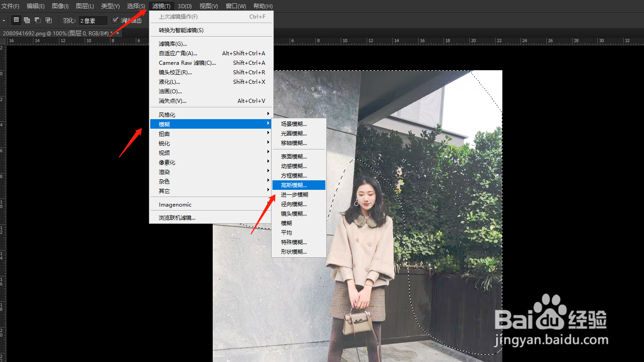
Task: Click the 羽化 pixel value field
Action: coord(92,20)
